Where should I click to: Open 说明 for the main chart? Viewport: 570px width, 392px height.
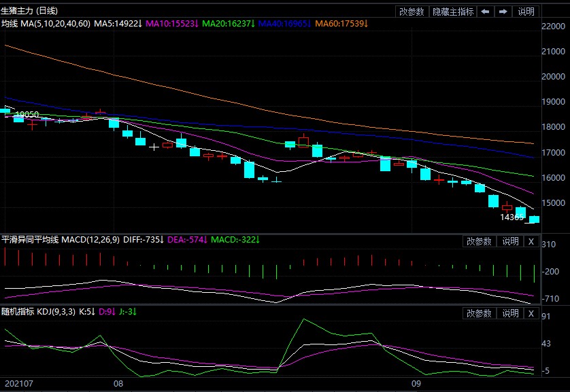pyautogui.click(x=526, y=12)
